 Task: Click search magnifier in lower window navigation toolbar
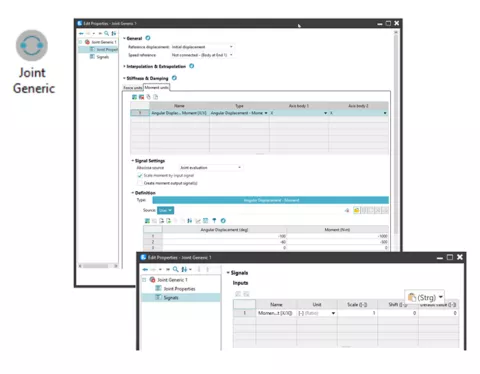(x=176, y=269)
